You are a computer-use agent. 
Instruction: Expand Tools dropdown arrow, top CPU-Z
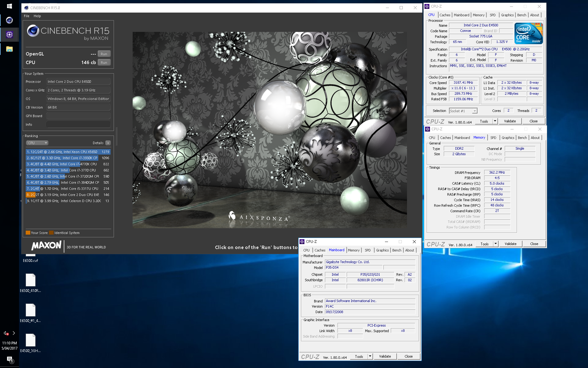tap(495, 121)
